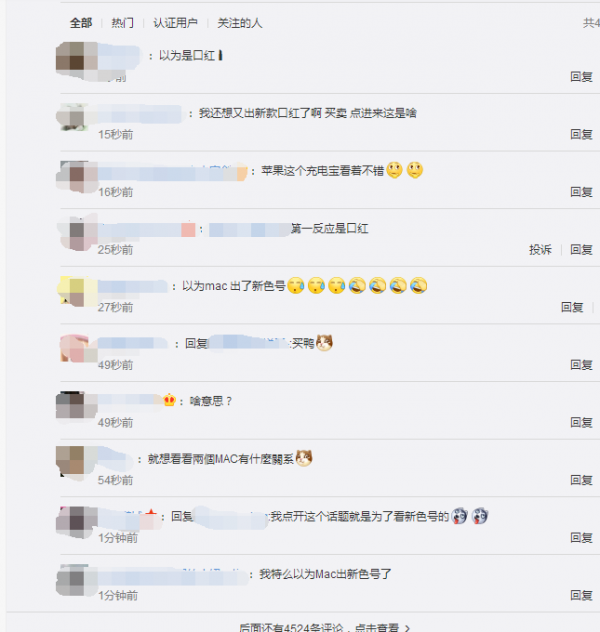Image resolution: width=600 pixels, height=632 pixels.
Task: Show comments from 关注的人
Action: 240,23
